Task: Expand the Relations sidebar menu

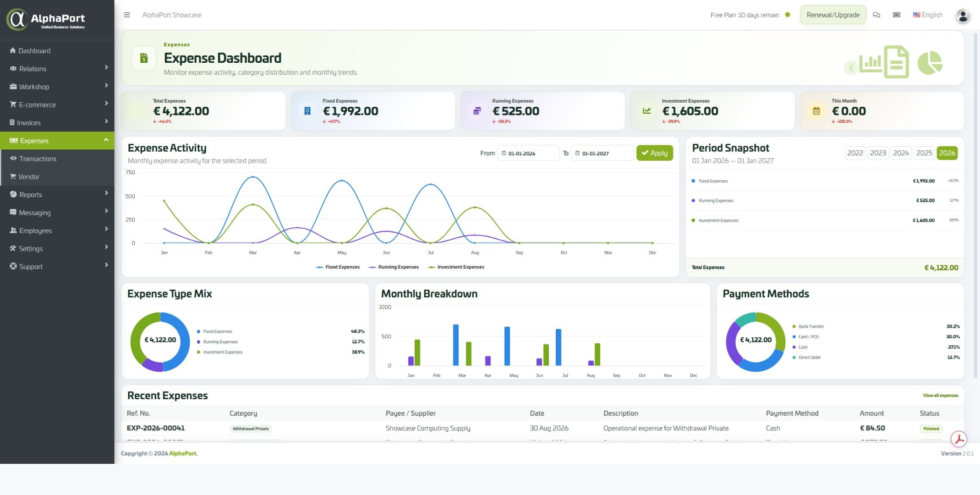Action: [x=57, y=68]
